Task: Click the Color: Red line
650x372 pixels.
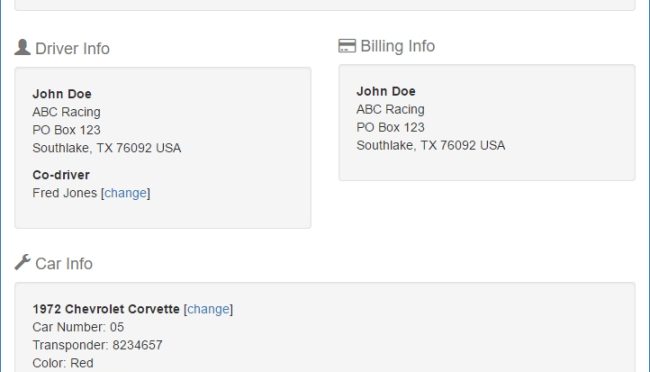Action: 63,363
